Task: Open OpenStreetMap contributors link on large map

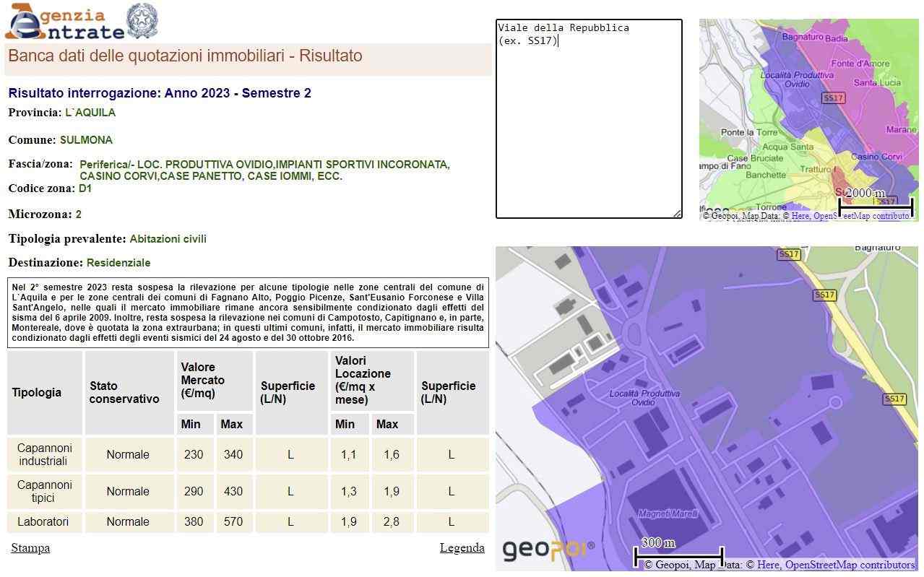Action: [x=850, y=565]
